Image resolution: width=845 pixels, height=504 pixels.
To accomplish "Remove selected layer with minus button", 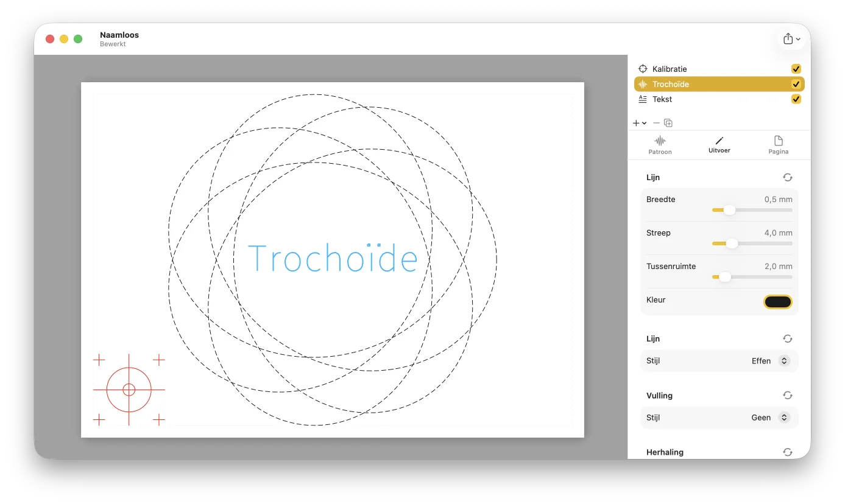I will point(656,123).
